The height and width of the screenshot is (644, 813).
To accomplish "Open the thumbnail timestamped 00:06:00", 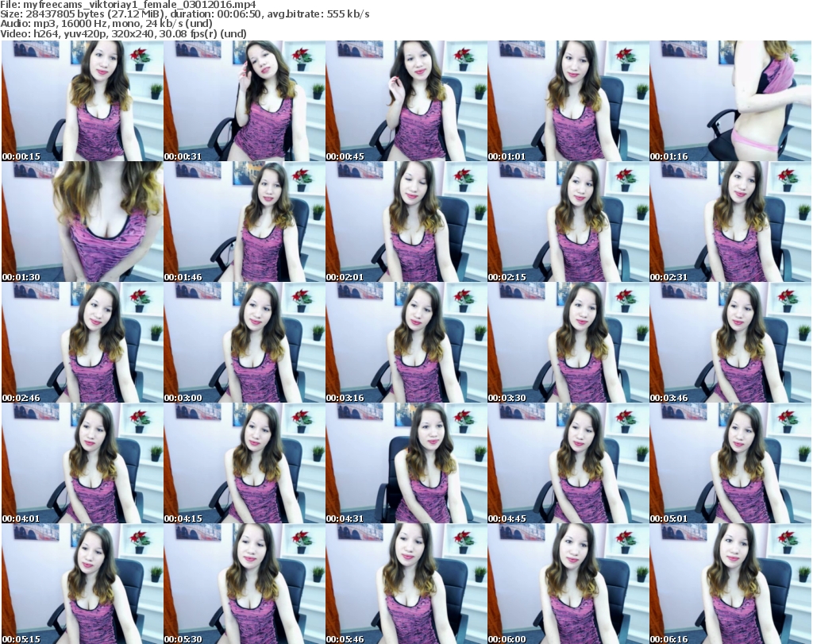I will pyautogui.click(x=568, y=584).
